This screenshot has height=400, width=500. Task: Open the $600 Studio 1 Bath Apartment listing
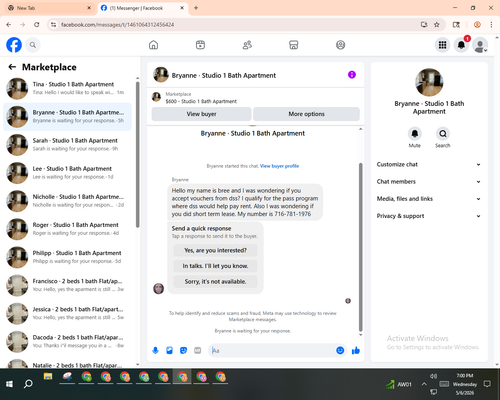click(x=201, y=101)
